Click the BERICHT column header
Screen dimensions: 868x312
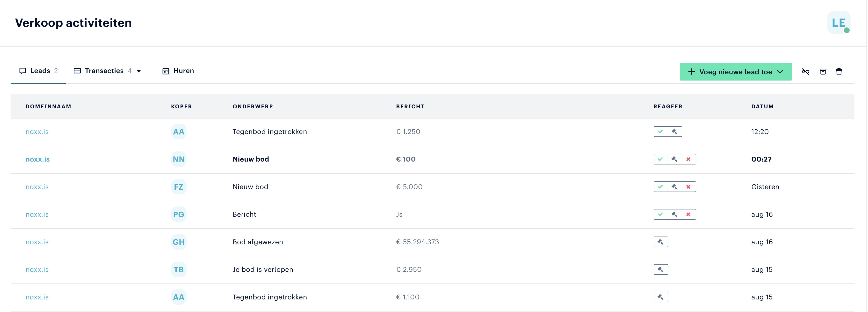pyautogui.click(x=410, y=107)
